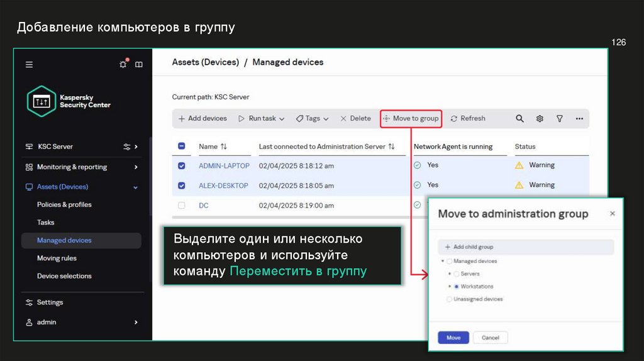Select Unassigned devices radio button

point(449,299)
